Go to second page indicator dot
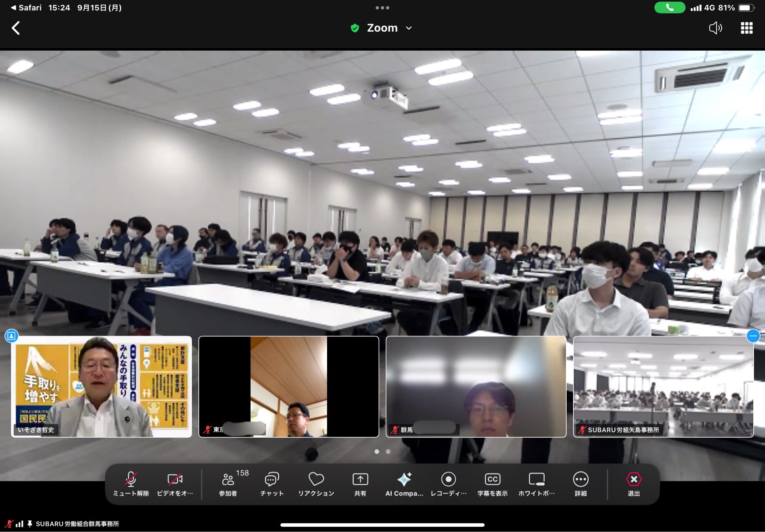765x532 pixels. pyautogui.click(x=388, y=451)
